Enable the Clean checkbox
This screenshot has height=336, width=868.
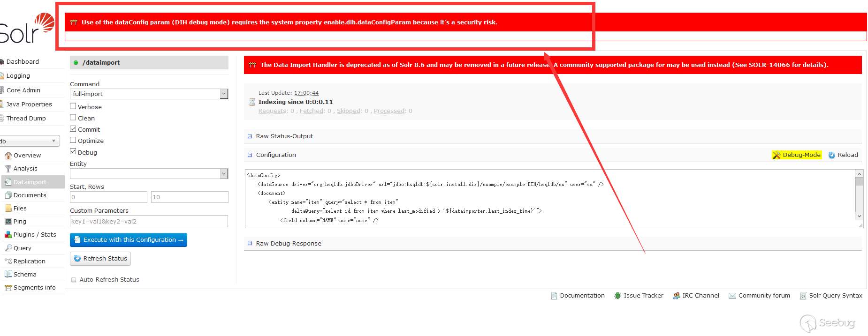tap(73, 118)
